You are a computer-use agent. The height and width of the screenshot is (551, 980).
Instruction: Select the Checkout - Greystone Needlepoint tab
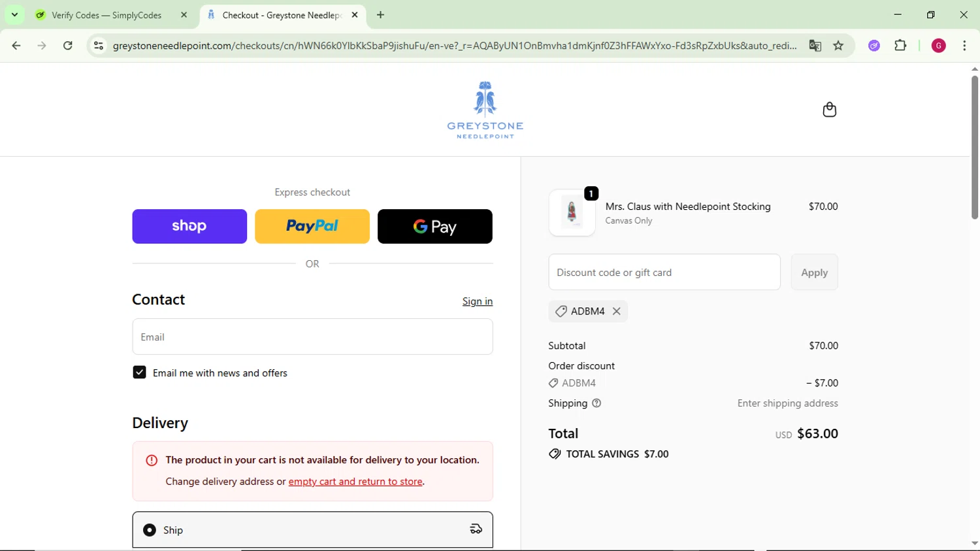(x=283, y=15)
